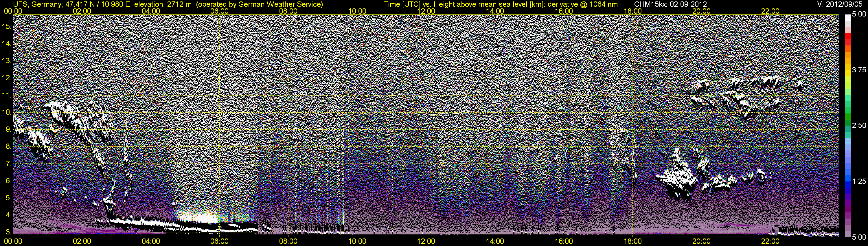Click the 15 km height axis label
The height and width of the screenshot is (246, 868).
[7, 27]
